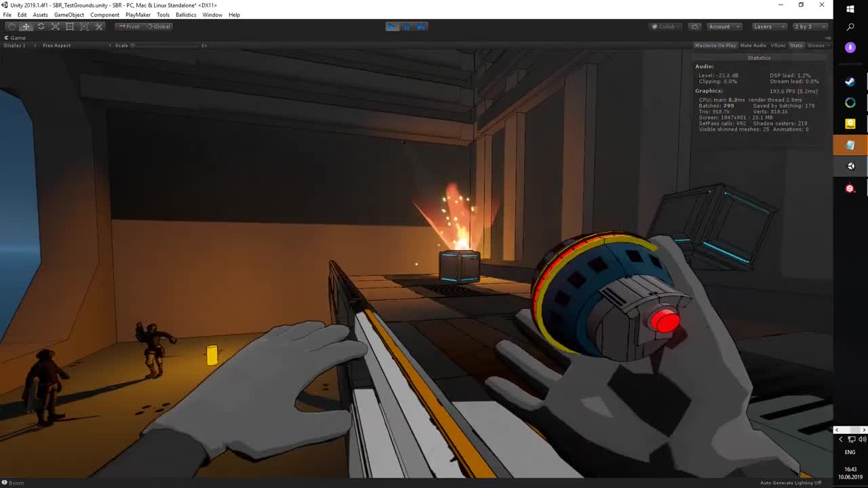Screen dimensions: 868x488
Task: Open the display tray icon
Action: (x=851, y=439)
